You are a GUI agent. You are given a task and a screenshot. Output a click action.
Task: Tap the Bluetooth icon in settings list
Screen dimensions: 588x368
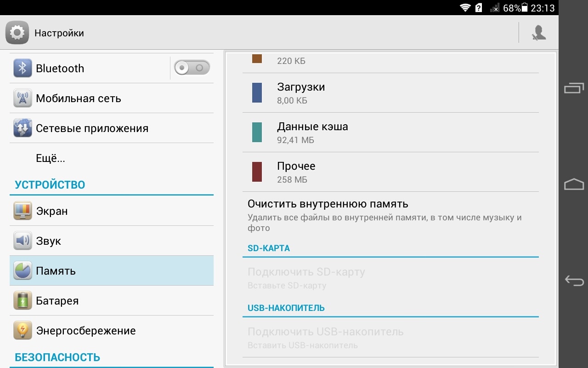(23, 69)
